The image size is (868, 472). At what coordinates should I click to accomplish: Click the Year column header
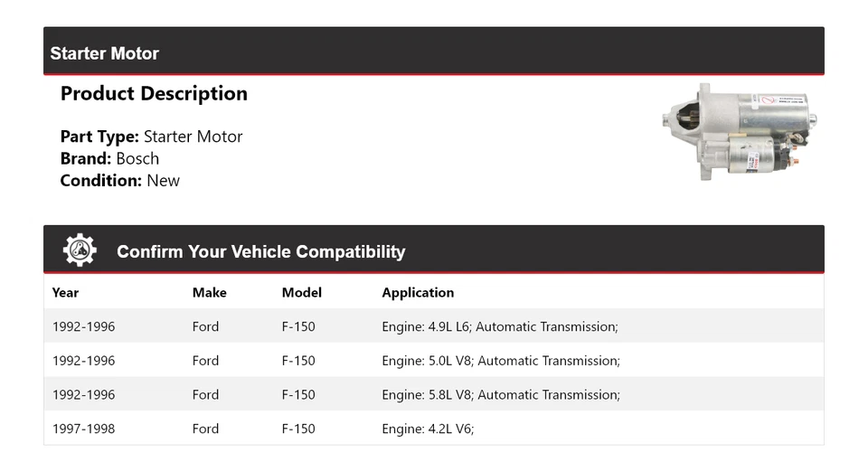tap(65, 293)
